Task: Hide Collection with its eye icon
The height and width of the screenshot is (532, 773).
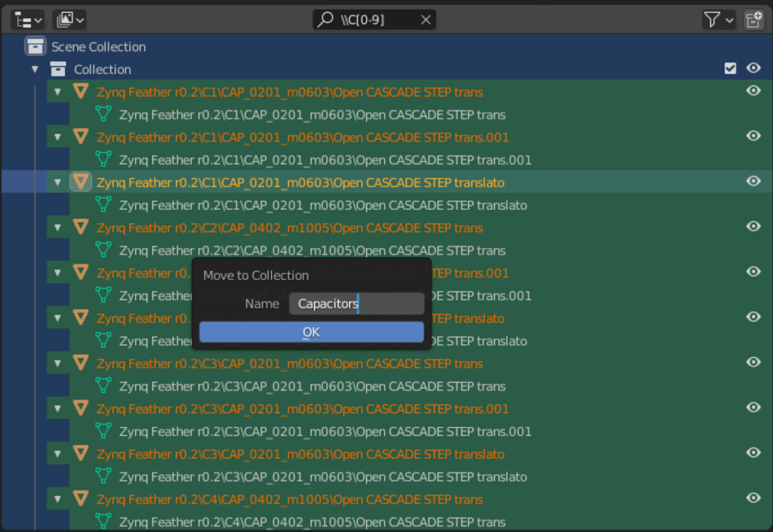Action: tap(753, 68)
